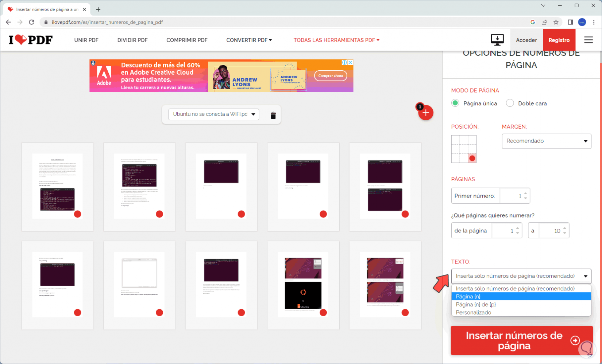The width and height of the screenshot is (602, 364).
Task: Select the page thumbnail with empty white window
Action: pos(139,285)
